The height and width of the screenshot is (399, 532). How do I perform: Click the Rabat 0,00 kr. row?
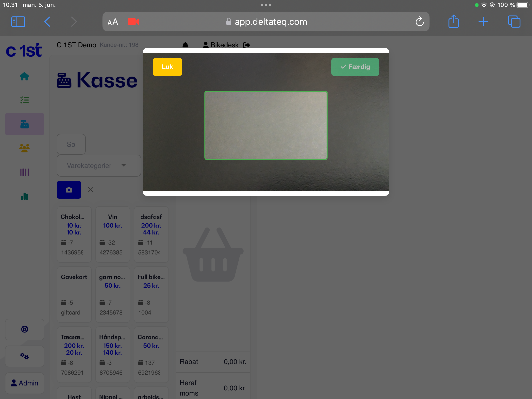click(213, 362)
